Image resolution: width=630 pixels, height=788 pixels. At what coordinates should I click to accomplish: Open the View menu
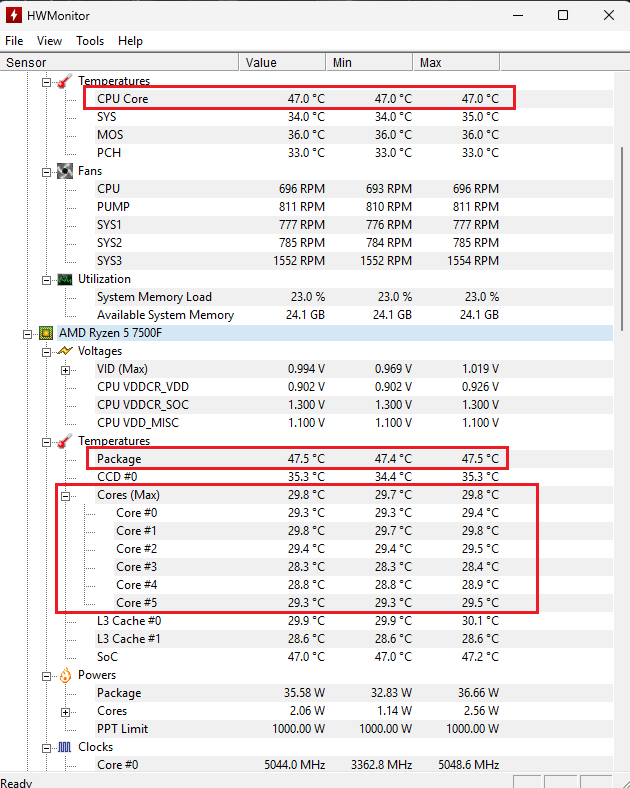point(49,41)
